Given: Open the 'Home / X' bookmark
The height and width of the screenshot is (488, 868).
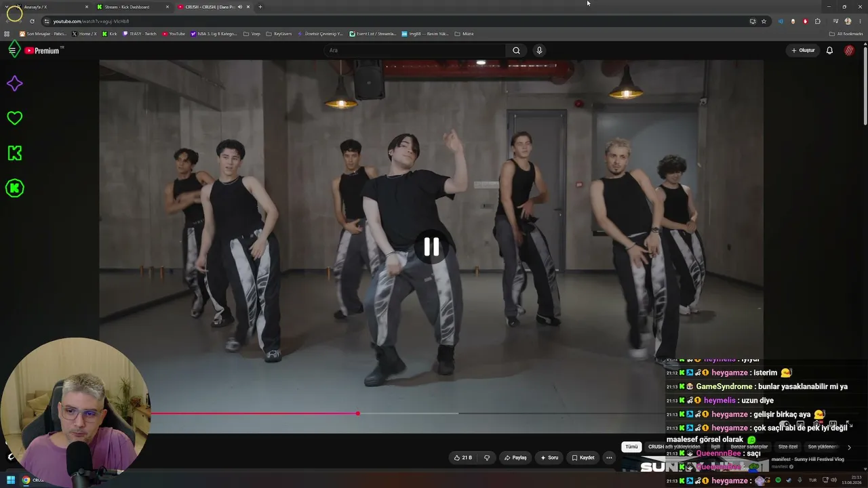Looking at the screenshot, I should click(x=84, y=33).
